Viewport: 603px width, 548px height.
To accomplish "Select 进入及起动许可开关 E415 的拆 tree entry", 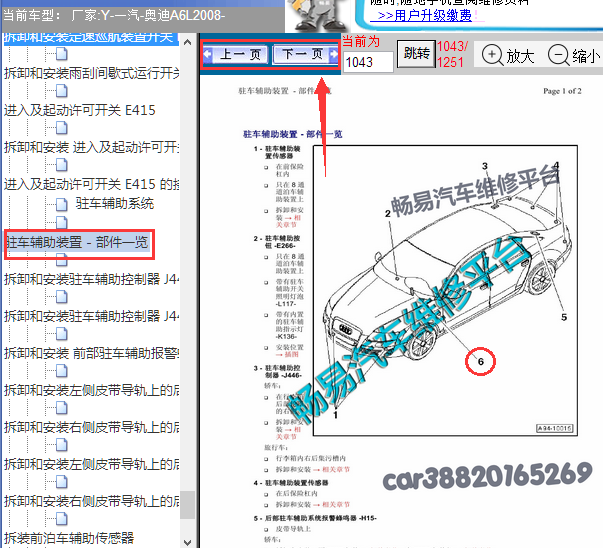I will point(92,184).
